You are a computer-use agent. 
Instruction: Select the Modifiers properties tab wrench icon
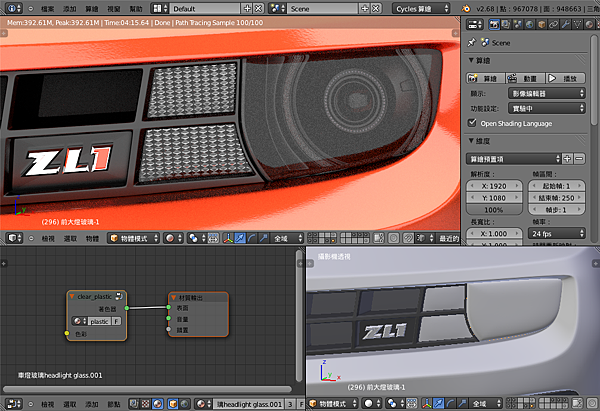click(565, 24)
